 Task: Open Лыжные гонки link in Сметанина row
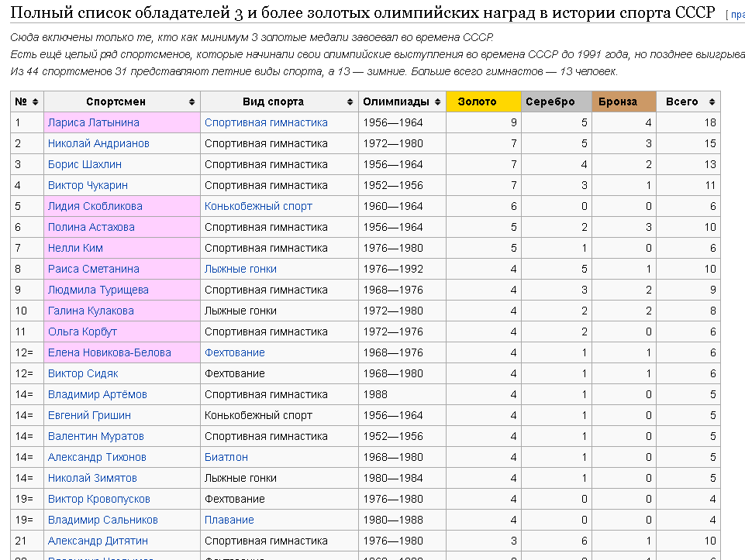(240, 269)
